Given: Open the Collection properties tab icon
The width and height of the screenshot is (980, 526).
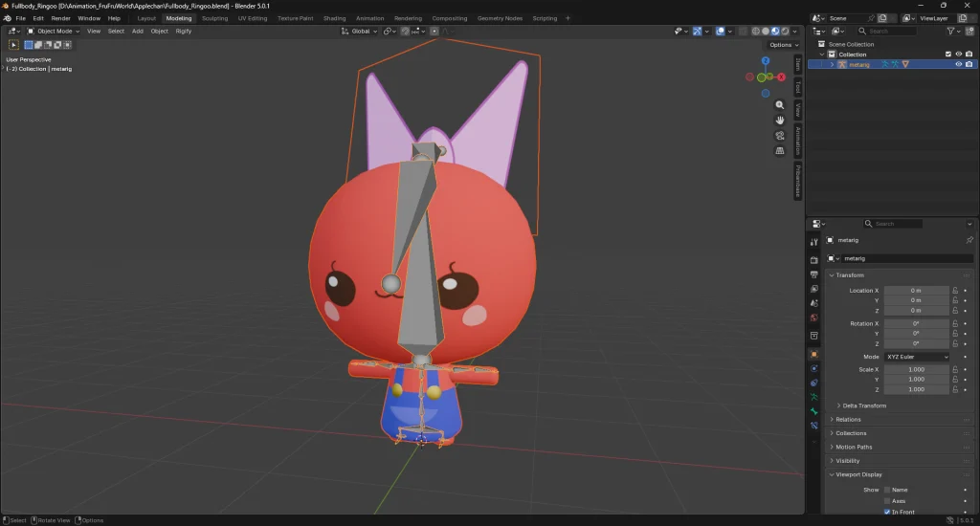Looking at the screenshot, I should (813, 336).
